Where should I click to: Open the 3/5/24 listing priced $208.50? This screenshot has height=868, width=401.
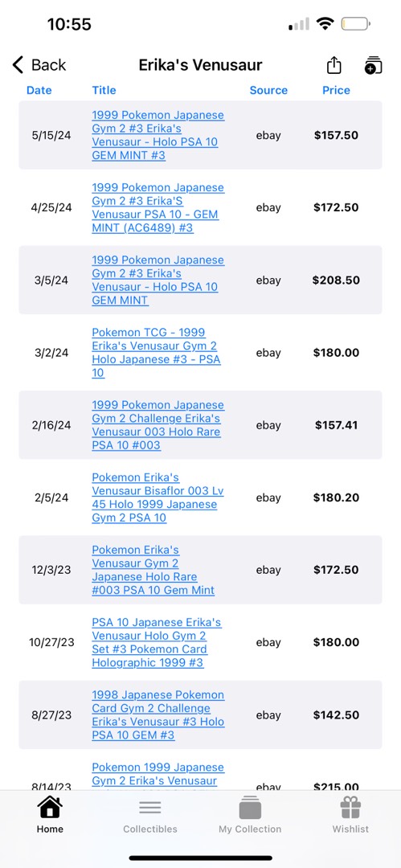(158, 280)
